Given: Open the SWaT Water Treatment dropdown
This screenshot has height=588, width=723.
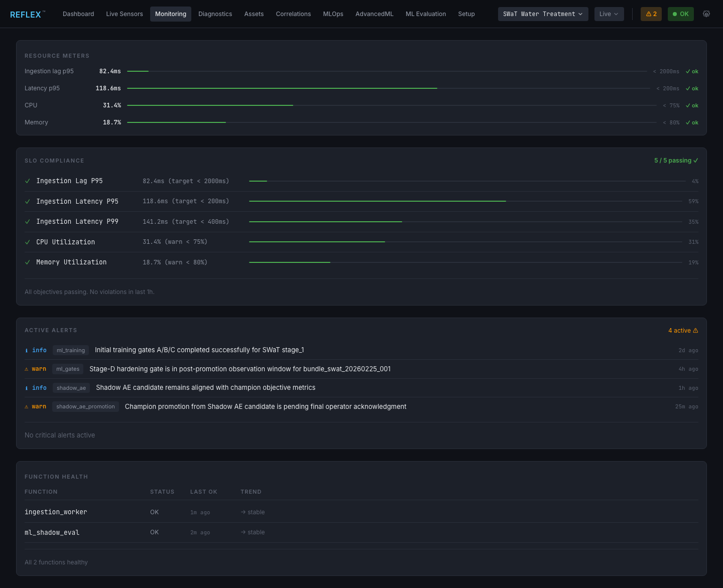Looking at the screenshot, I should click(543, 14).
